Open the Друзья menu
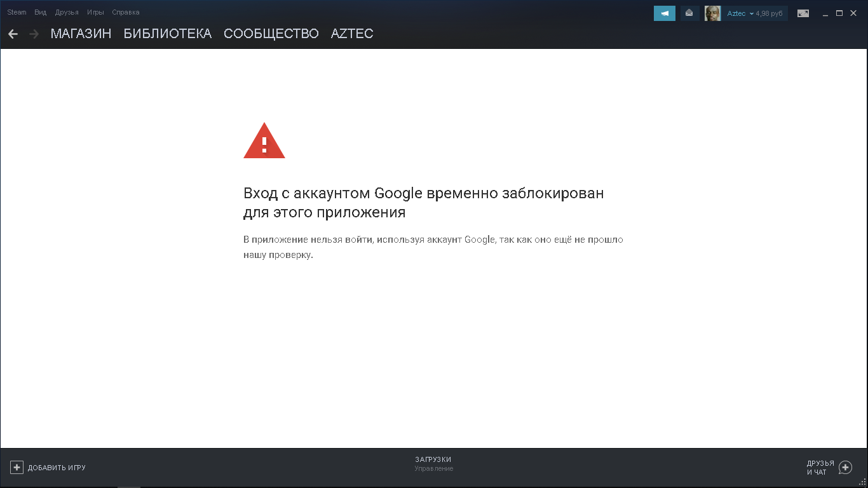This screenshot has width=868, height=488. [x=67, y=12]
